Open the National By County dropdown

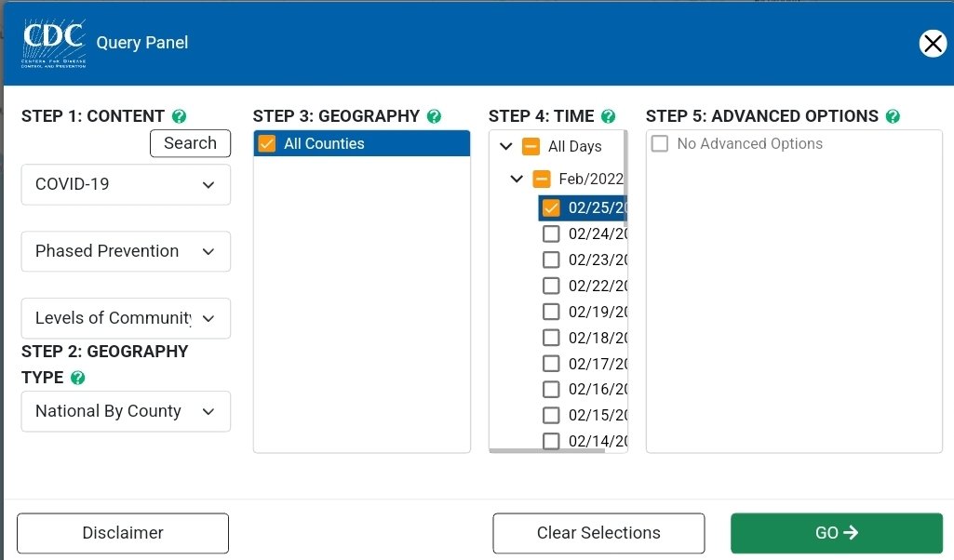tap(126, 412)
